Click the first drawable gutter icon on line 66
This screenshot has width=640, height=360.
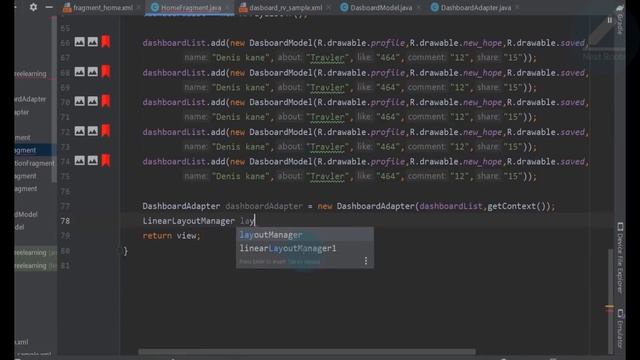pos(80,42)
